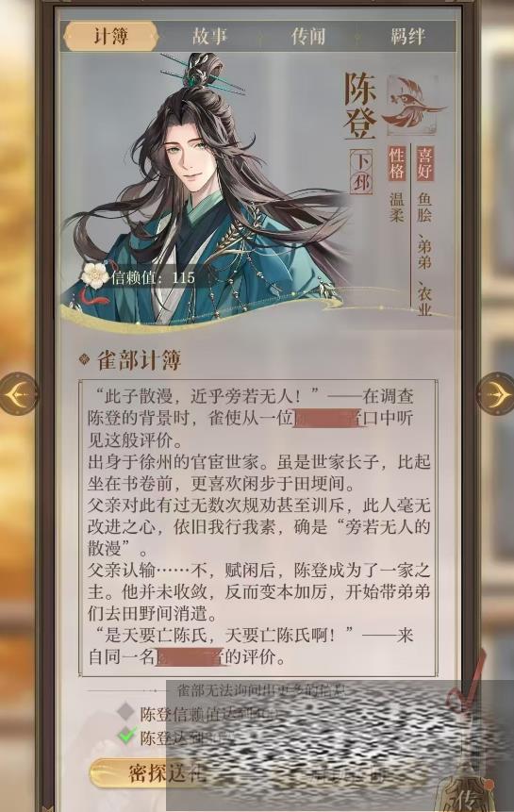Image resolution: width=514 pixels, height=812 pixels.
Task: Switch to the 计簿 tab
Action: pos(110,36)
